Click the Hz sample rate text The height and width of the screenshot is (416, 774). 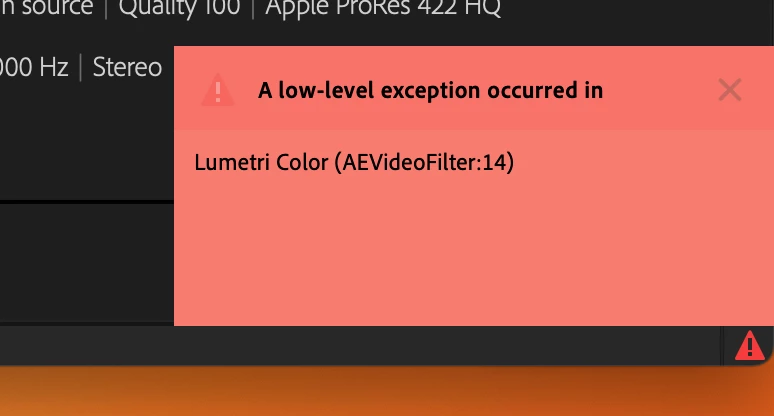coord(54,67)
